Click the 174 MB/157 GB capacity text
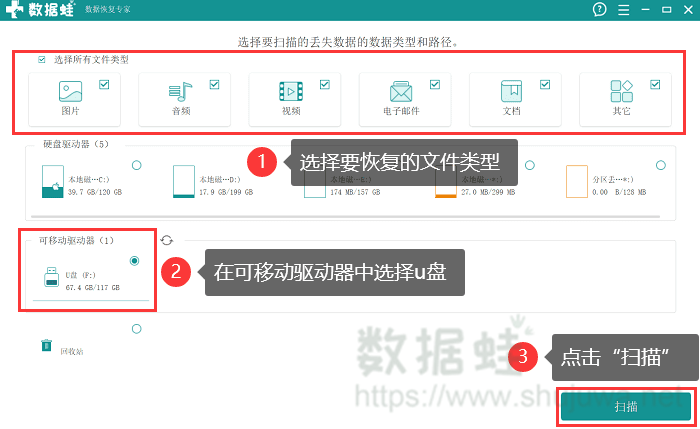700x429 pixels. [x=355, y=192]
